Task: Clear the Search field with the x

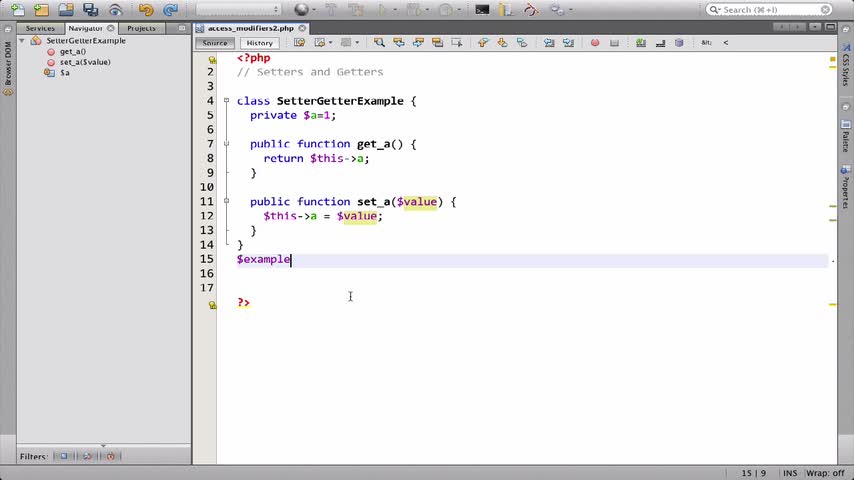Action: tap(825, 10)
